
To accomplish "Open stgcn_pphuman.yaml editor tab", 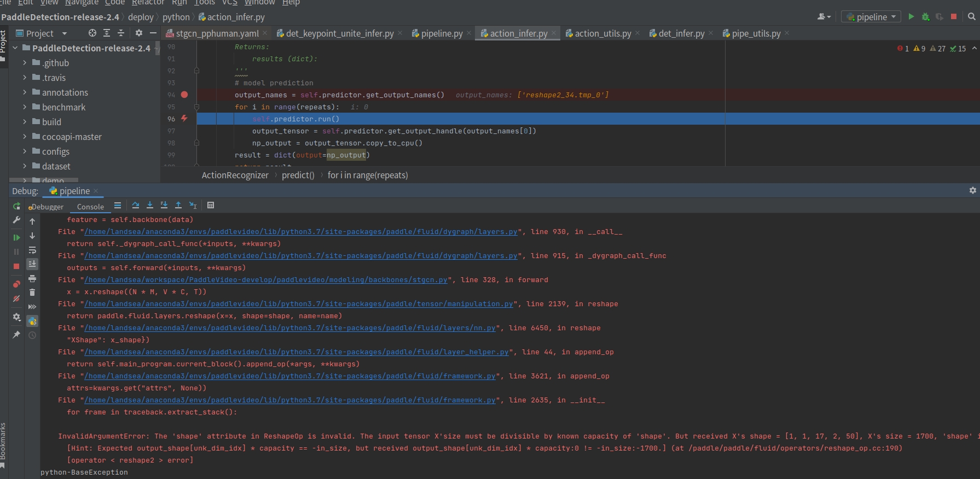I will pos(217,33).
